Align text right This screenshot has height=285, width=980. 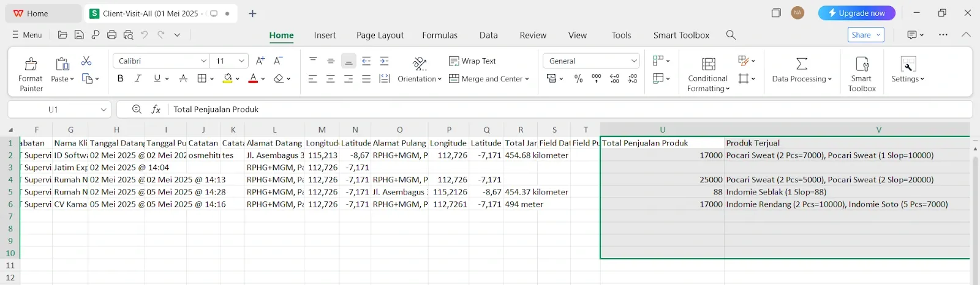pyautogui.click(x=349, y=78)
